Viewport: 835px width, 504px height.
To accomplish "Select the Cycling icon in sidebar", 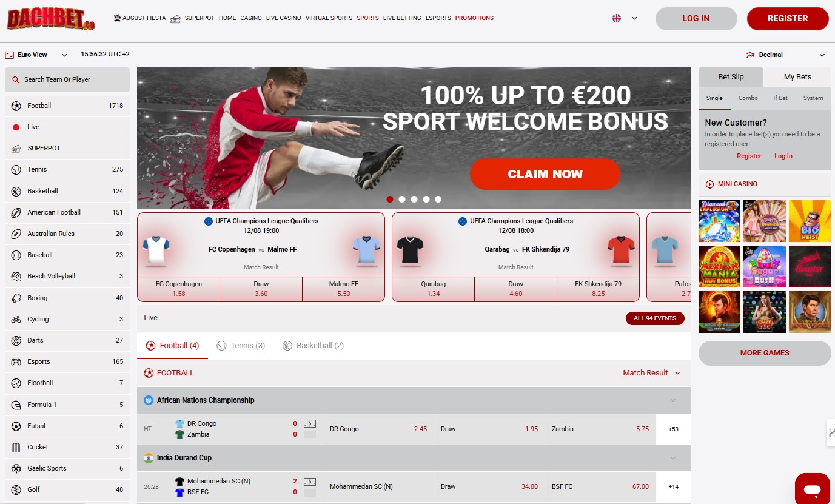I will [16, 319].
